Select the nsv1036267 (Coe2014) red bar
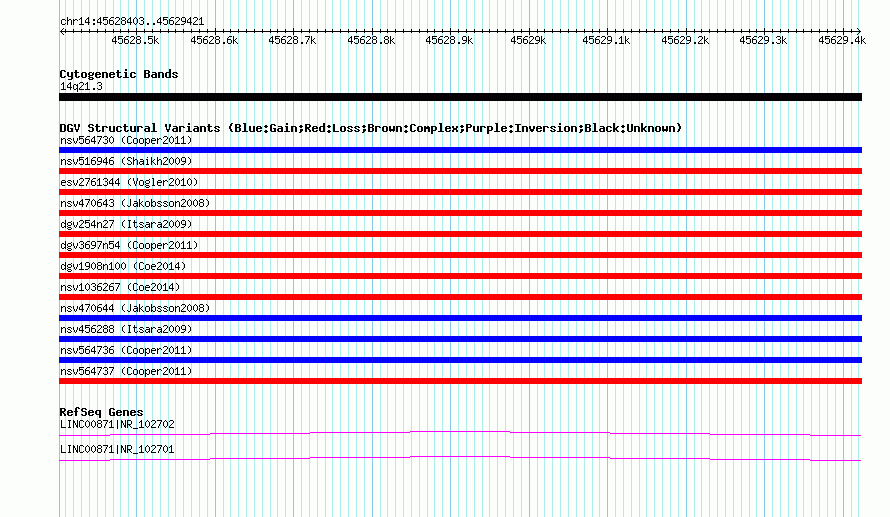Screen dimensions: 890x517 (x=460, y=297)
